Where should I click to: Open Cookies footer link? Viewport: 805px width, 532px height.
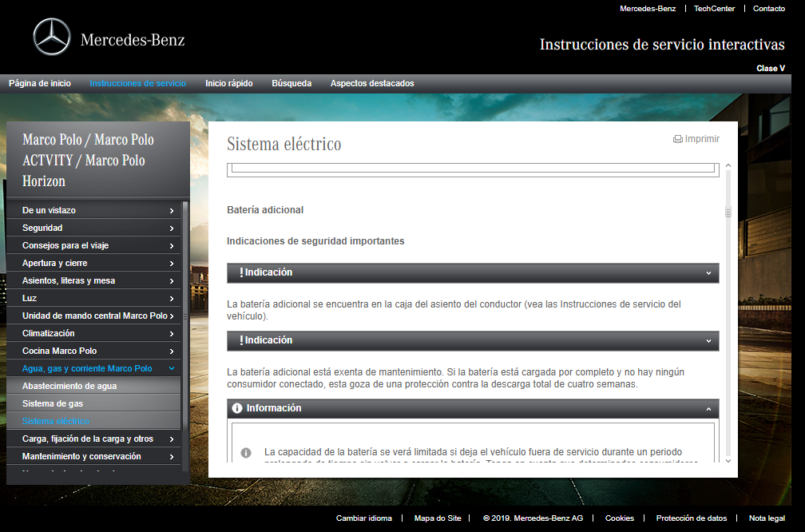point(619,518)
